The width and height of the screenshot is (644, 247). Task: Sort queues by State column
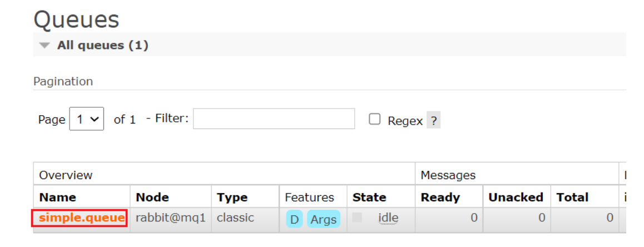[x=369, y=197]
